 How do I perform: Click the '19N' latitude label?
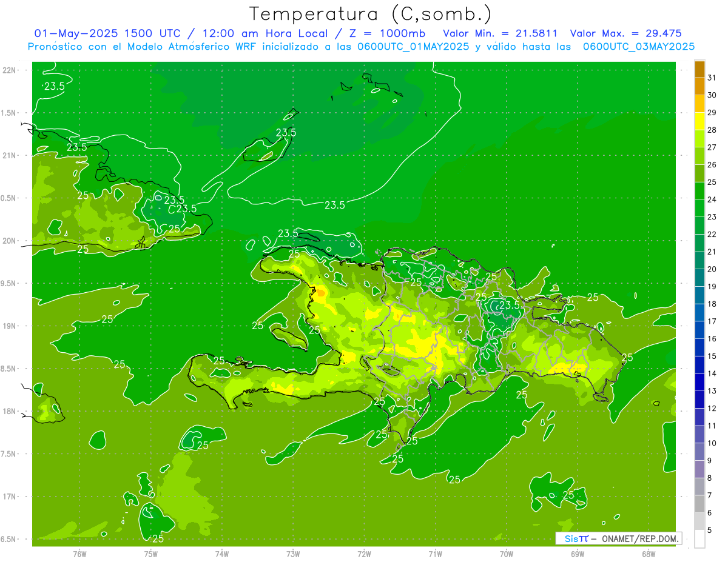10,326
